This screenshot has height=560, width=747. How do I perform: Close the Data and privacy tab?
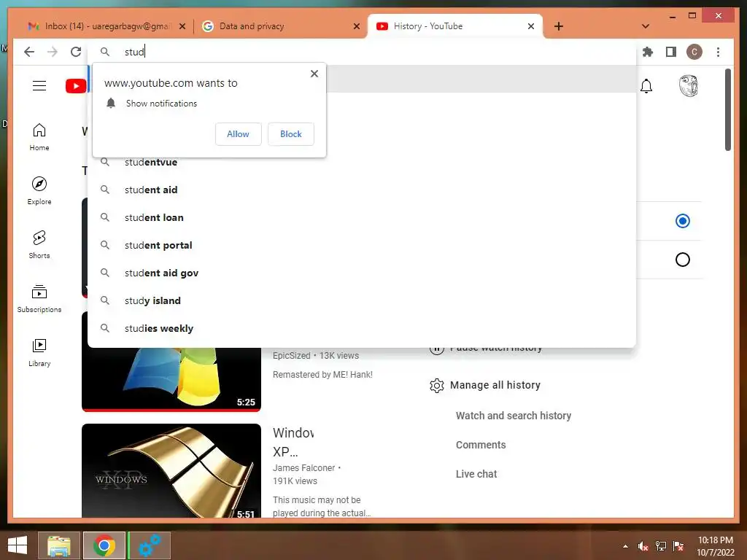click(x=357, y=26)
